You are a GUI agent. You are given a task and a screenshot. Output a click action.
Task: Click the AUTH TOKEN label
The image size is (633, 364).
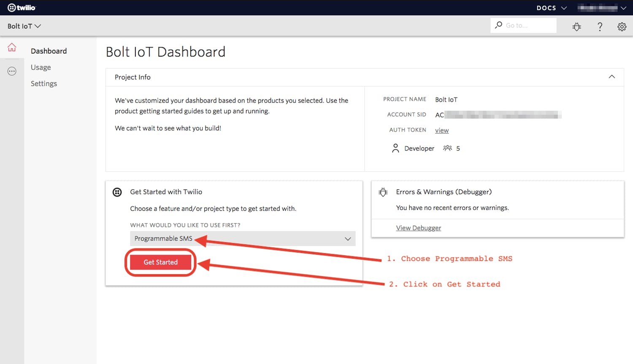pos(408,130)
